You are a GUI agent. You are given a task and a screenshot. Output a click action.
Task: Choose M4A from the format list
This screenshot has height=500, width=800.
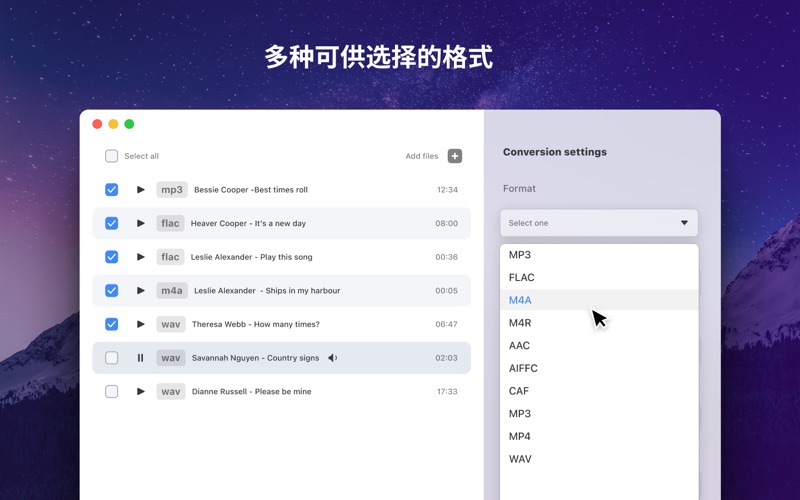(x=520, y=300)
